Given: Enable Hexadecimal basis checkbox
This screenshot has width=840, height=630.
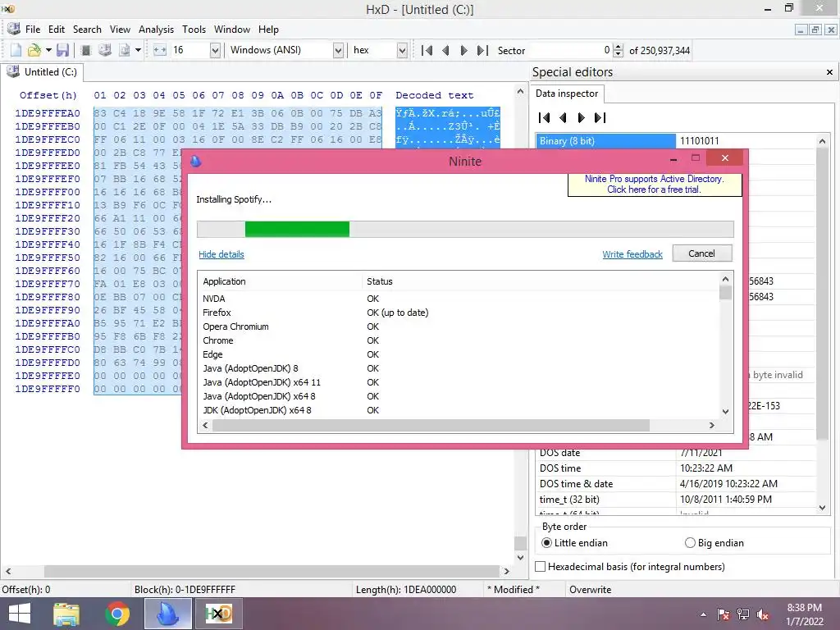Looking at the screenshot, I should click(x=541, y=566).
